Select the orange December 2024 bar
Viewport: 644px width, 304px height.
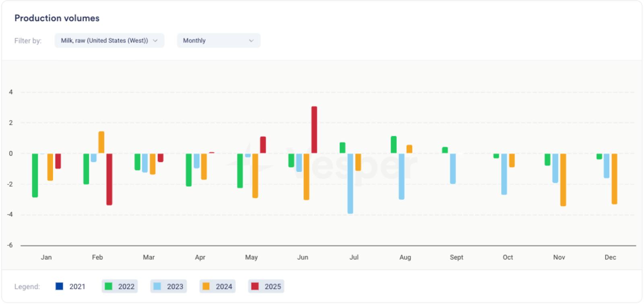pos(614,179)
